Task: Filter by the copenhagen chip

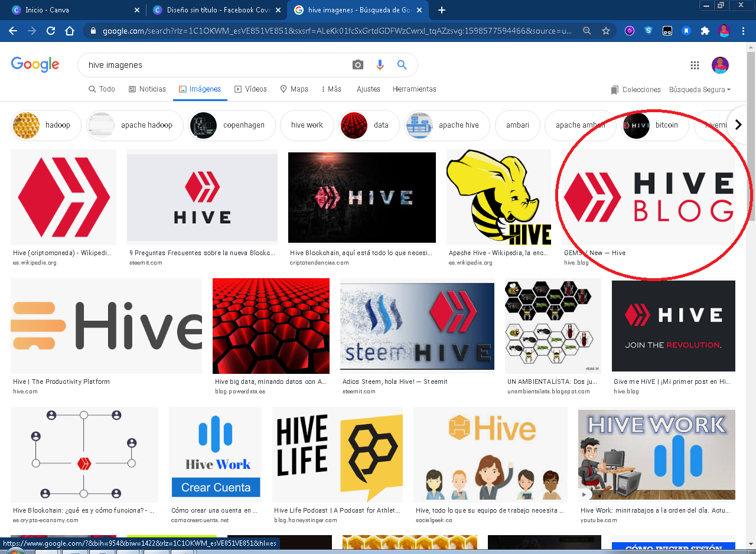Action: (232, 125)
